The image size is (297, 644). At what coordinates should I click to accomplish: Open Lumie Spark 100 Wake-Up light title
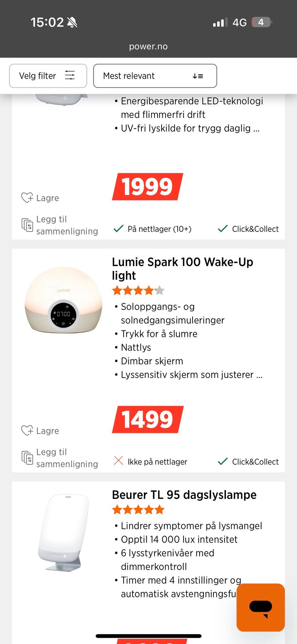click(x=182, y=268)
